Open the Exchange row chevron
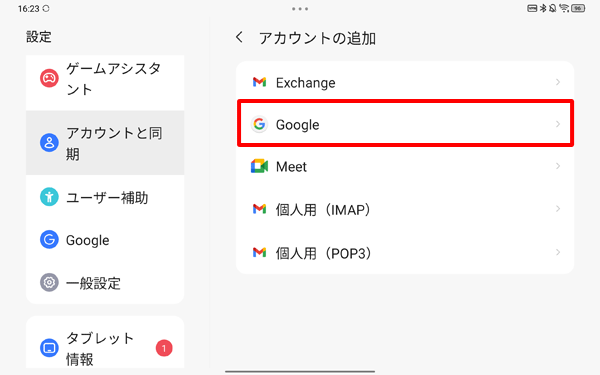Screen dimensions: 600x375 click(558, 82)
